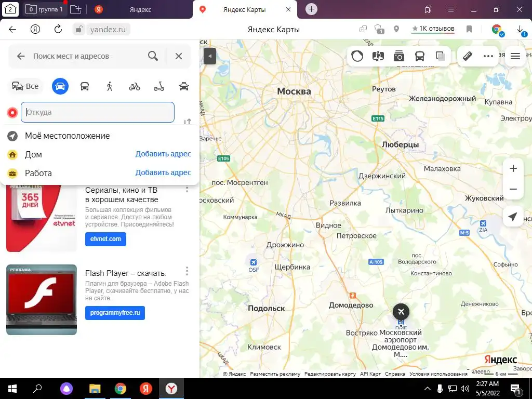The width and height of the screenshot is (532, 399).
Task: Pick the bicycle route mode
Action: [135, 86]
